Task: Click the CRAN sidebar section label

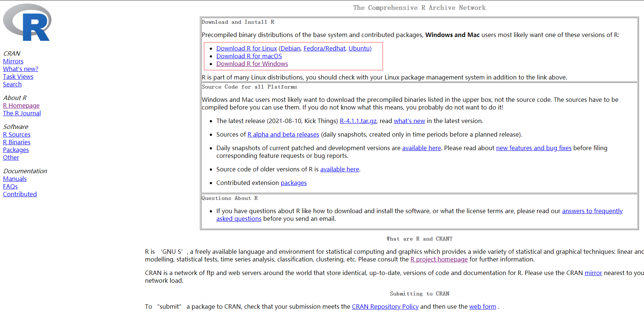Action: tap(12, 53)
